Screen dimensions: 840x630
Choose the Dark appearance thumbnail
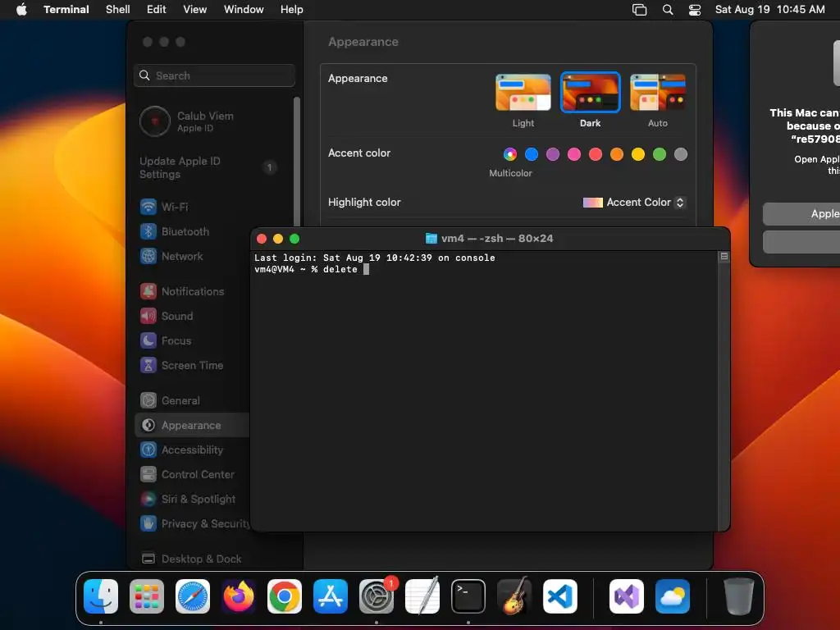pyautogui.click(x=591, y=93)
